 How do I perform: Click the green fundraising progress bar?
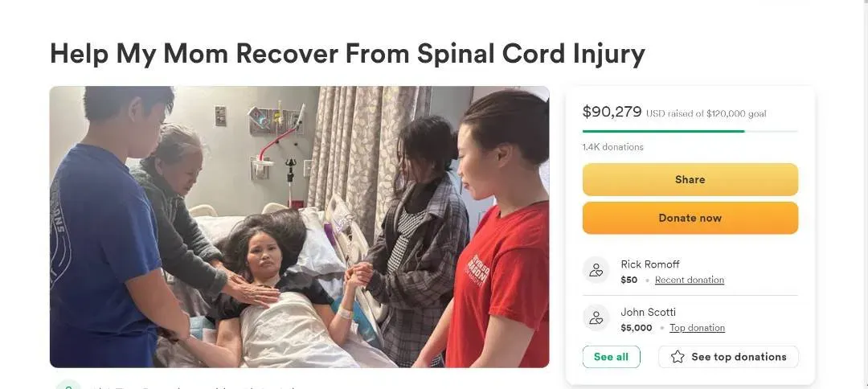click(690, 131)
